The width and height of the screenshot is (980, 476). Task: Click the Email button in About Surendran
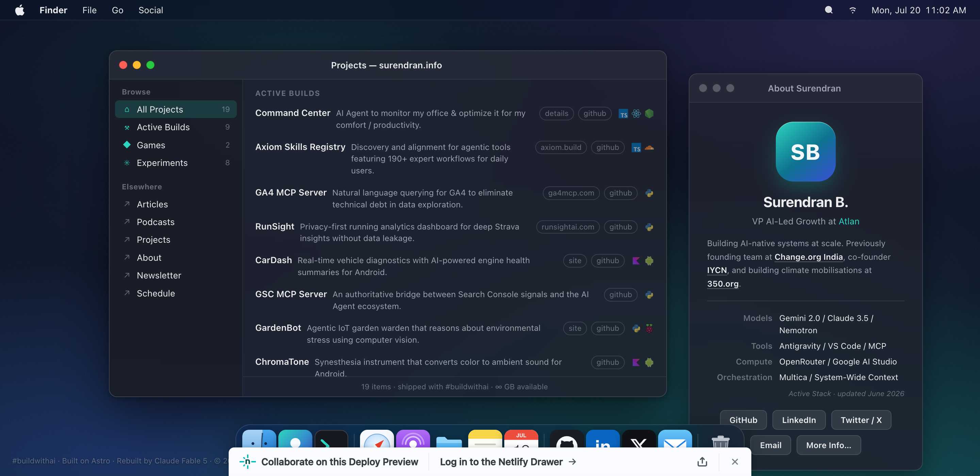click(x=770, y=445)
